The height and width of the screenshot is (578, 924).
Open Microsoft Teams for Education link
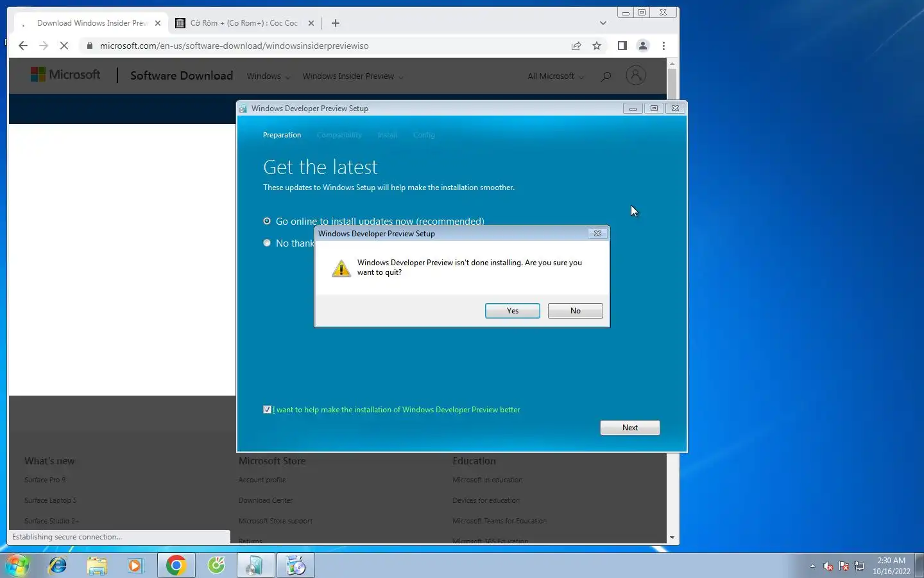pos(499,521)
